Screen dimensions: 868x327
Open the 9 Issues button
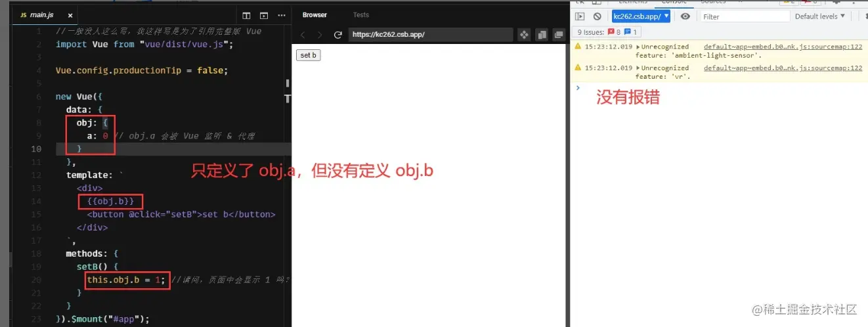(606, 32)
